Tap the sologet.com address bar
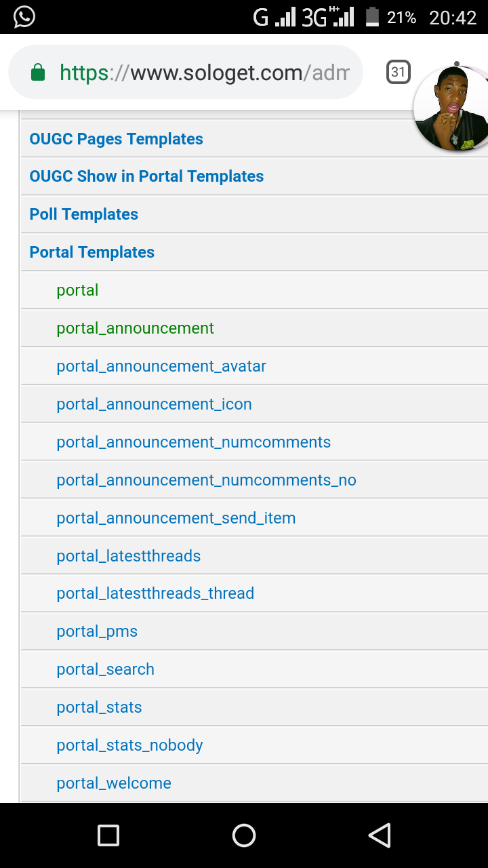 (x=203, y=73)
